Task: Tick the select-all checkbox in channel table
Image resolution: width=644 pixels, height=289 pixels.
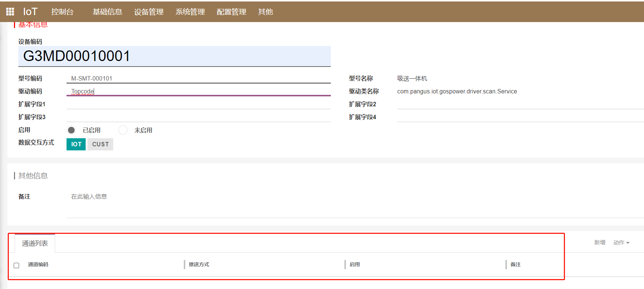Action: (17, 265)
